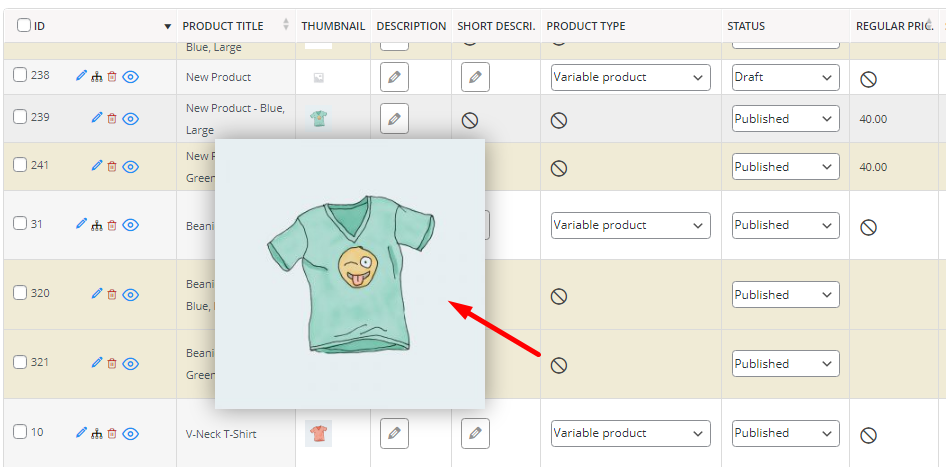Click the red V-Neck T-Shirt thumbnail

click(318, 433)
